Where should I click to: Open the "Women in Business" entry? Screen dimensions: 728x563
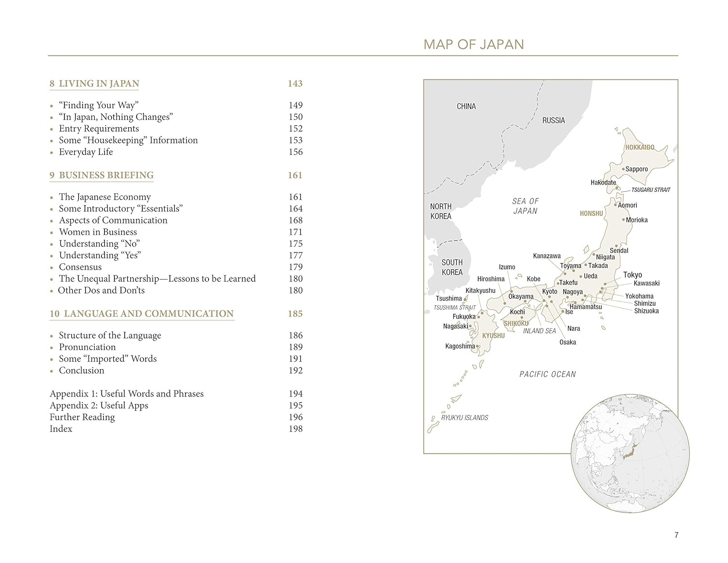pyautogui.click(x=98, y=232)
